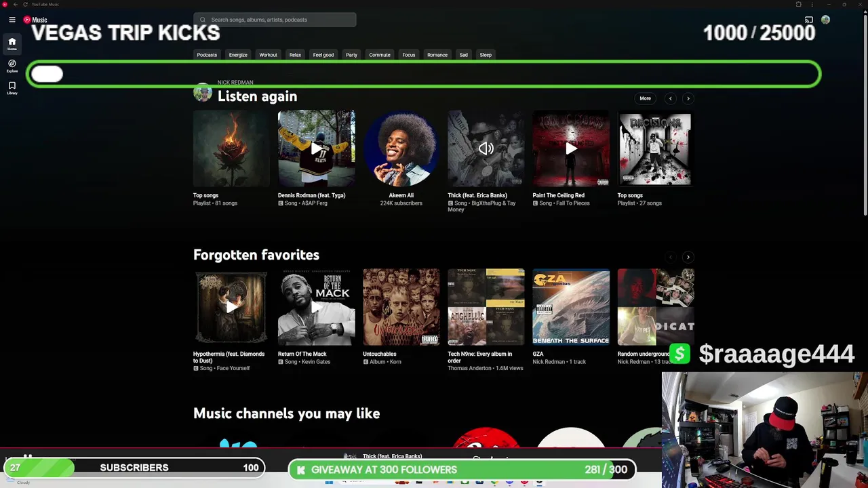Image resolution: width=868 pixels, height=488 pixels.
Task: Open Dennis Rodman (feat. Tyga) title link
Action: pos(311,195)
